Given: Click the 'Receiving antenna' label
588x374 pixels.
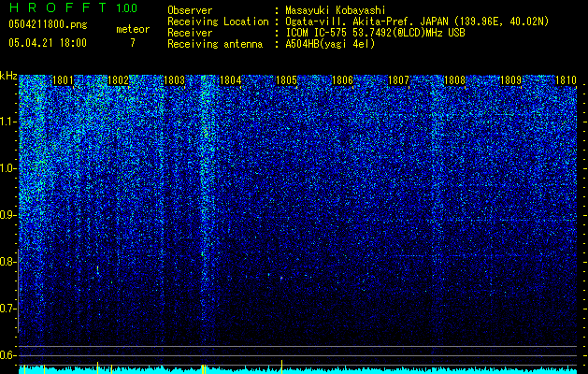Looking at the screenshot, I should point(215,44).
